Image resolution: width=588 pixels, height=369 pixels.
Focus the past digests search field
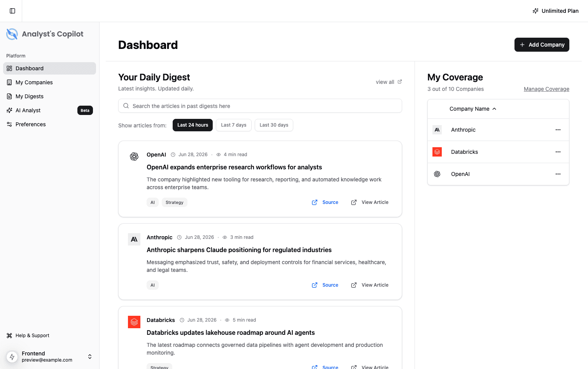[x=260, y=106]
